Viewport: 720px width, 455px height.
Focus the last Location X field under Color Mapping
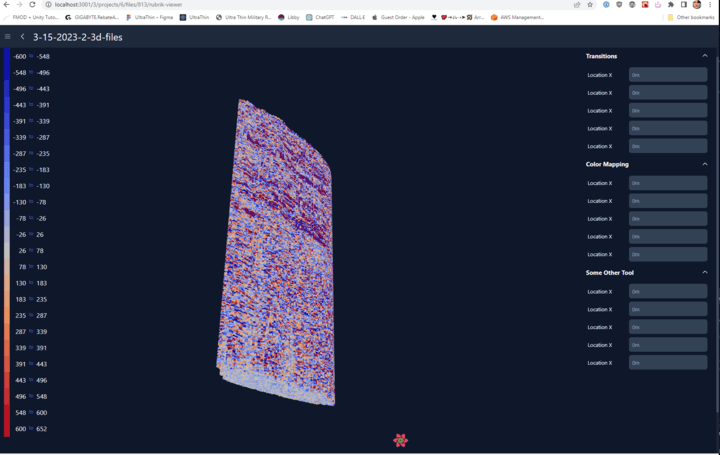pos(668,254)
